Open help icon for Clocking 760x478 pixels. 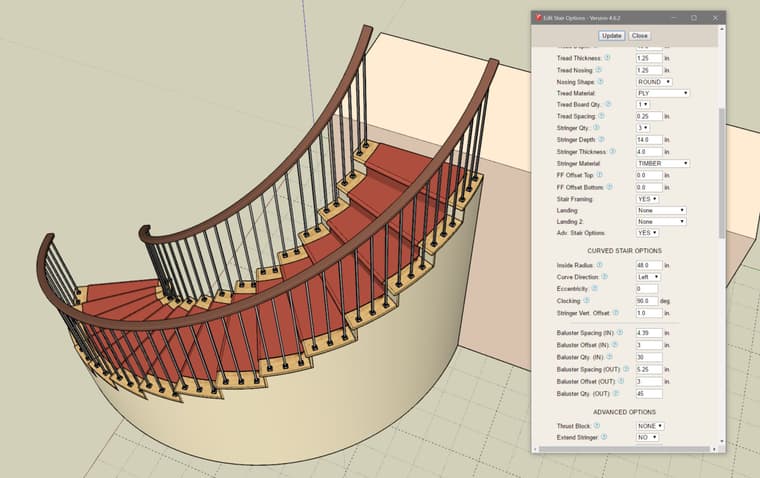pyautogui.click(x=586, y=301)
